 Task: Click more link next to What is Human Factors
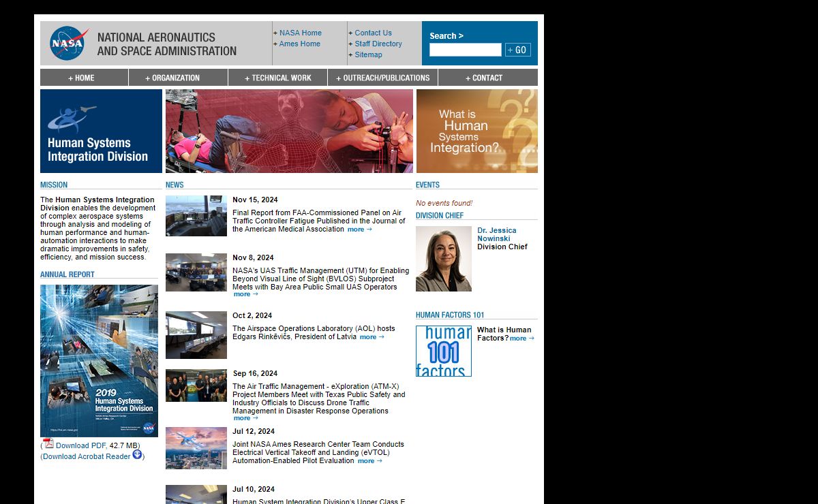tap(521, 338)
